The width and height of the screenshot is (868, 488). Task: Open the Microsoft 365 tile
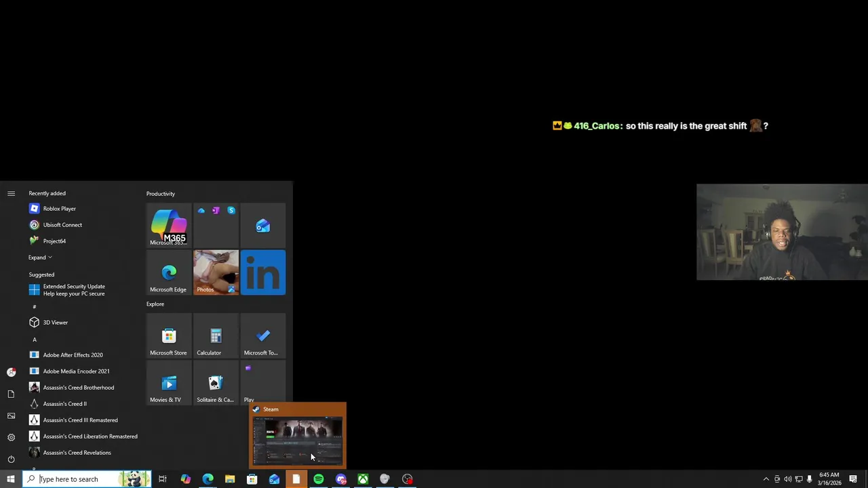pyautogui.click(x=169, y=225)
